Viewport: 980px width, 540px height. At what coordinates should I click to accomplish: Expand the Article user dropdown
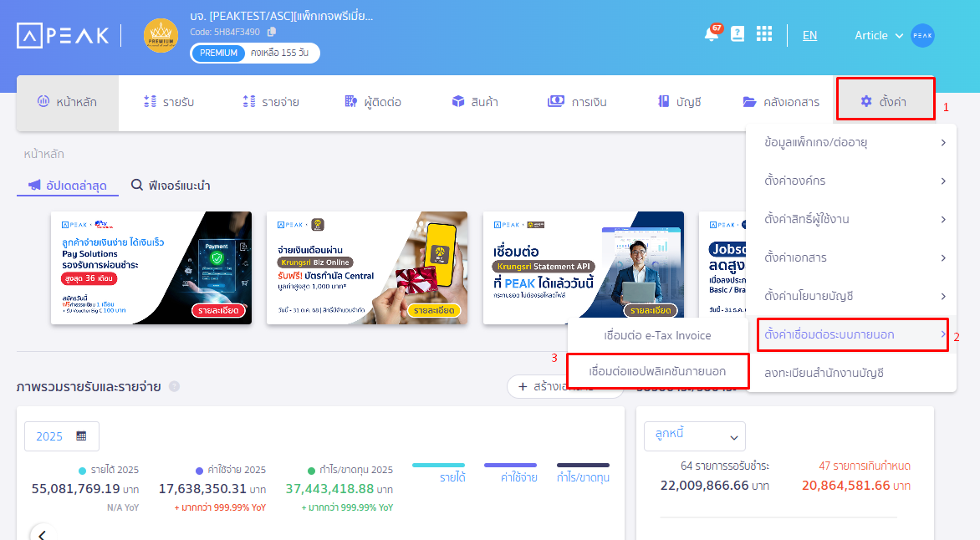pos(878,35)
